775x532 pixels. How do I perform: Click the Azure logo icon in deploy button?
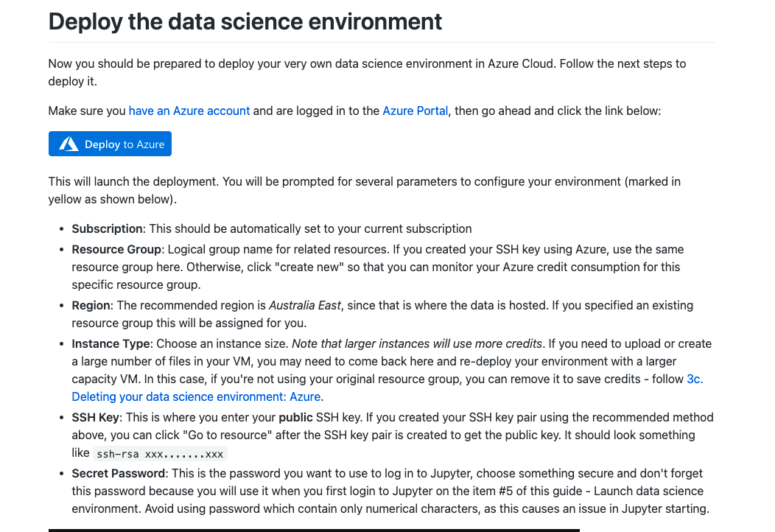tap(69, 144)
